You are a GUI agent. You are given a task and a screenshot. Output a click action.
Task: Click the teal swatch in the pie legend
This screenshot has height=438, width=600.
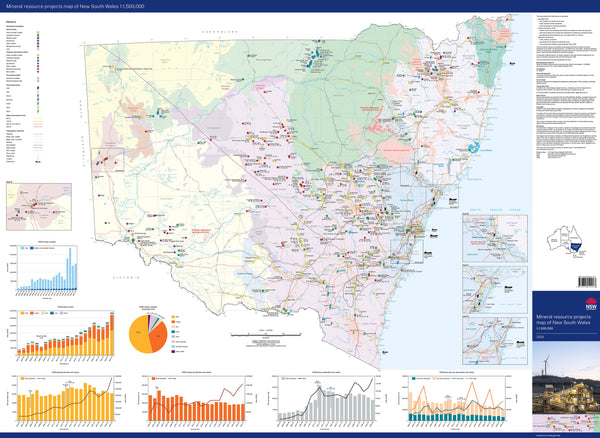[173, 334]
